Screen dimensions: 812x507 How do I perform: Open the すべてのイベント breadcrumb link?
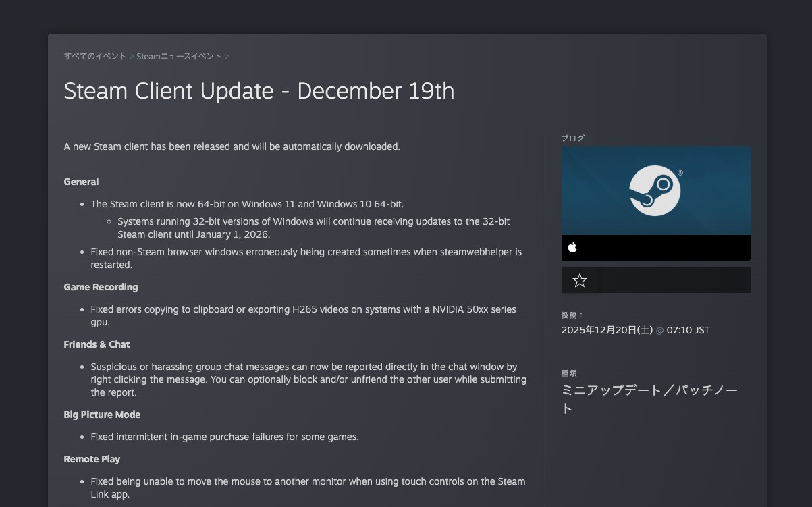95,56
